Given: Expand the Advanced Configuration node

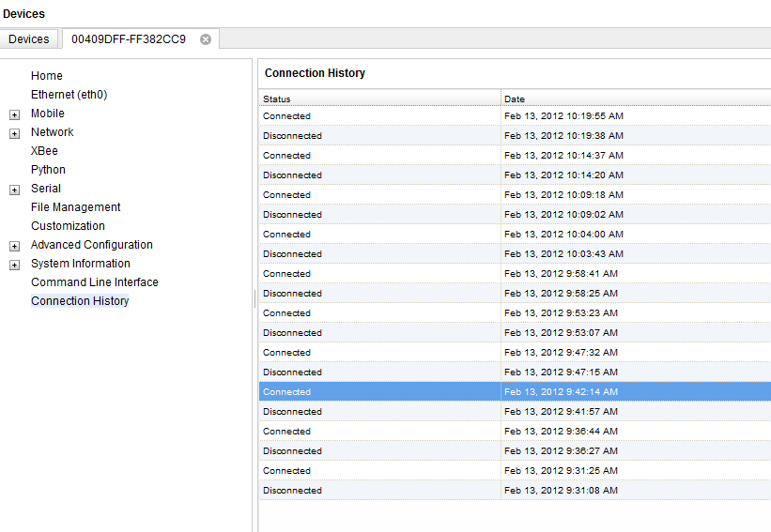Looking at the screenshot, I should click(x=14, y=246).
